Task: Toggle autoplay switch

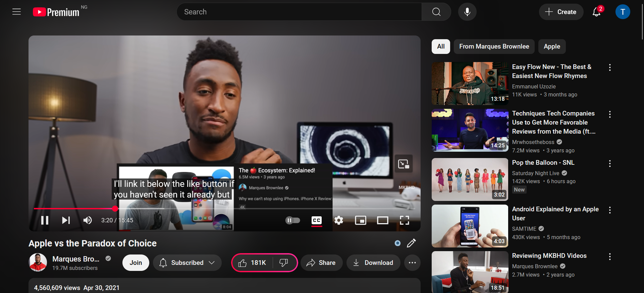Action: click(292, 220)
